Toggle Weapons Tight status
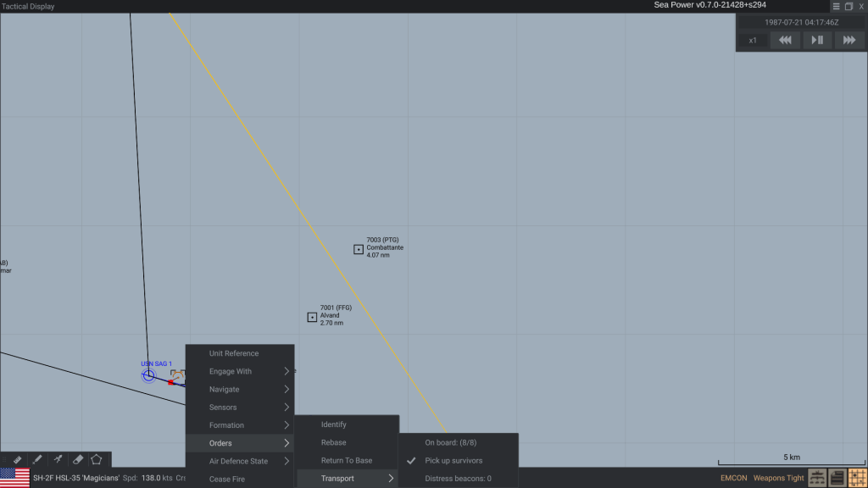The height and width of the screenshot is (488, 868). click(778, 478)
